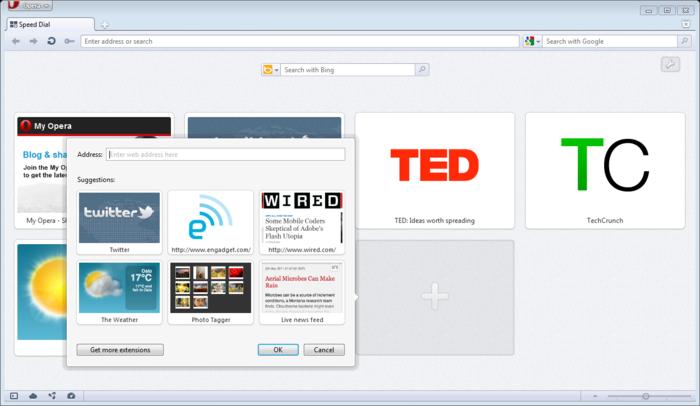Click the Bing search magnifier button
700x406 pixels.
pyautogui.click(x=422, y=70)
